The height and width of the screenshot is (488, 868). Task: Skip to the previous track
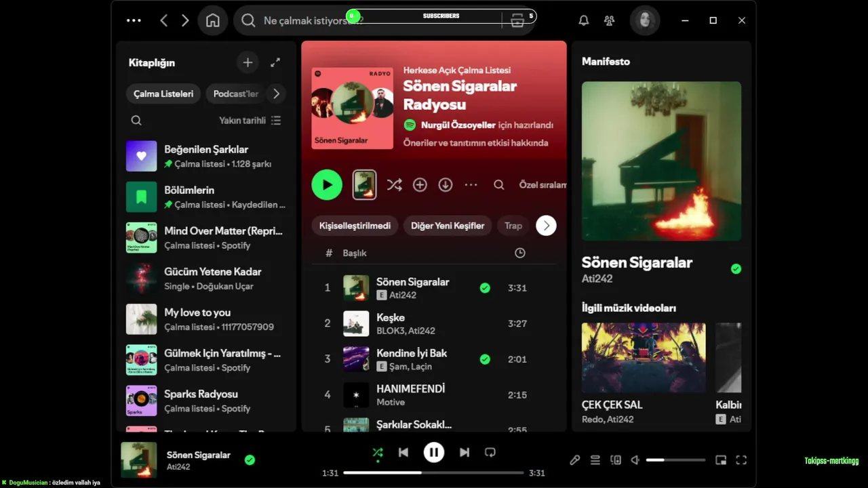point(403,452)
